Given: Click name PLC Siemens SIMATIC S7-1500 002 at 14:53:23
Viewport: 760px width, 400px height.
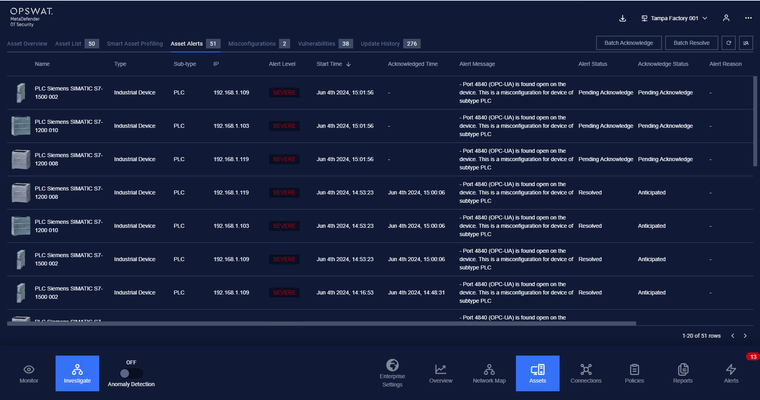Looking at the screenshot, I should pyautogui.click(x=69, y=259).
